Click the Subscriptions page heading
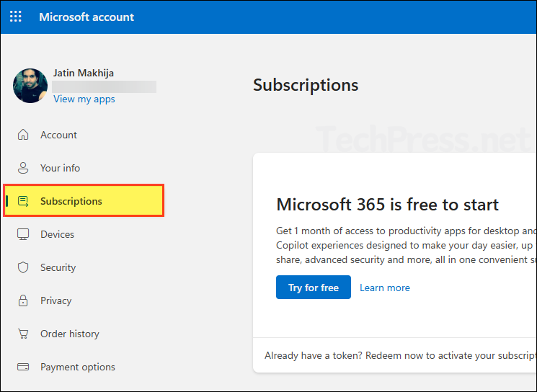The image size is (537, 392). tap(306, 85)
